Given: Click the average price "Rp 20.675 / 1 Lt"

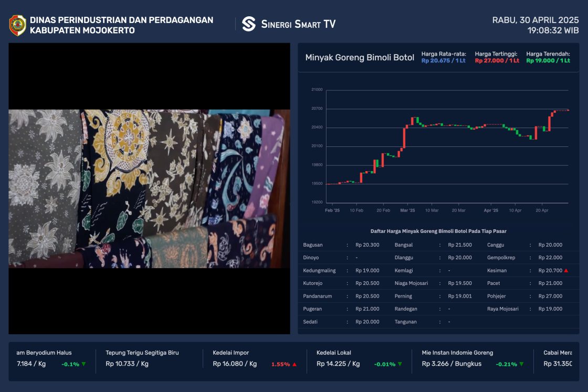Looking at the screenshot, I should coord(443,61).
